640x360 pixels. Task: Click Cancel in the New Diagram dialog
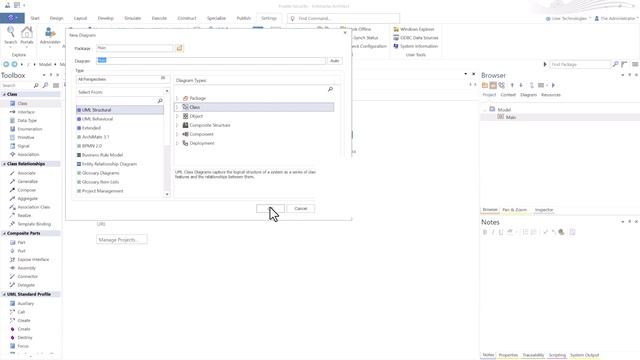[x=301, y=209]
